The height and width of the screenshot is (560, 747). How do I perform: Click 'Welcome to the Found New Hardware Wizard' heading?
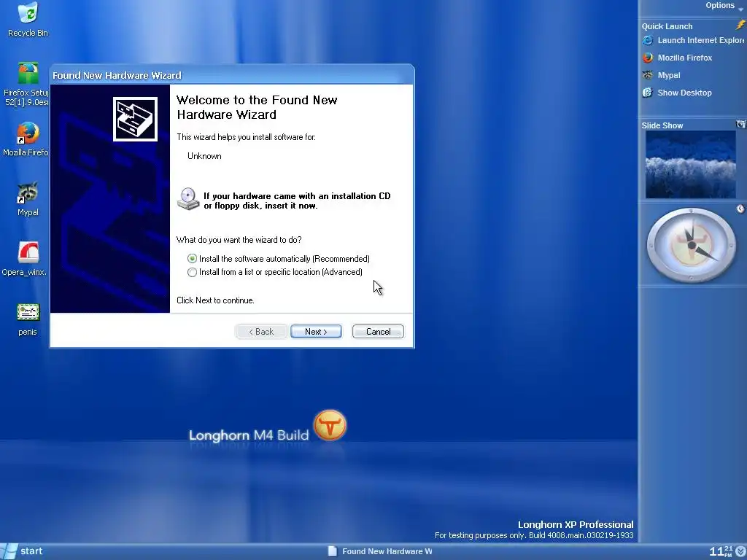click(x=257, y=107)
